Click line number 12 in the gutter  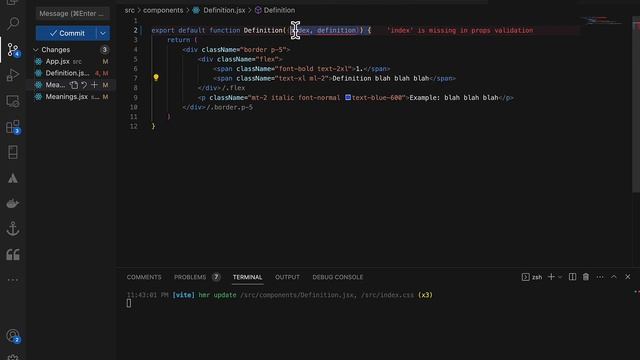coord(134,127)
